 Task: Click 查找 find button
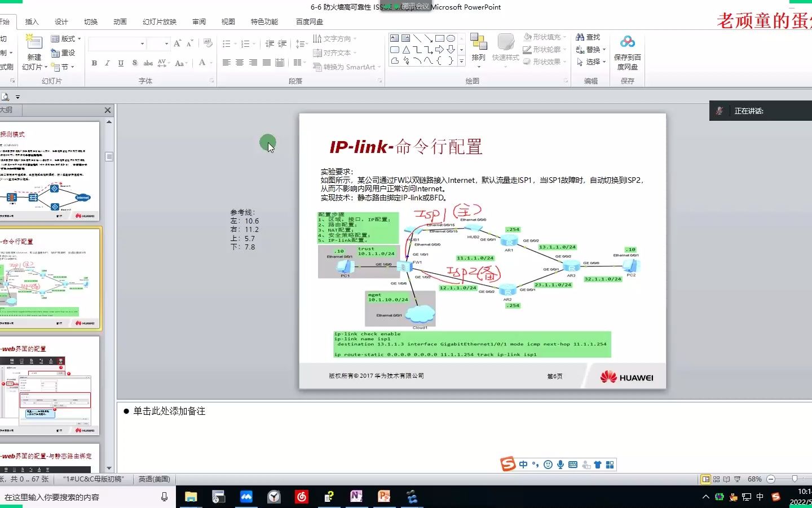pyautogui.click(x=588, y=37)
